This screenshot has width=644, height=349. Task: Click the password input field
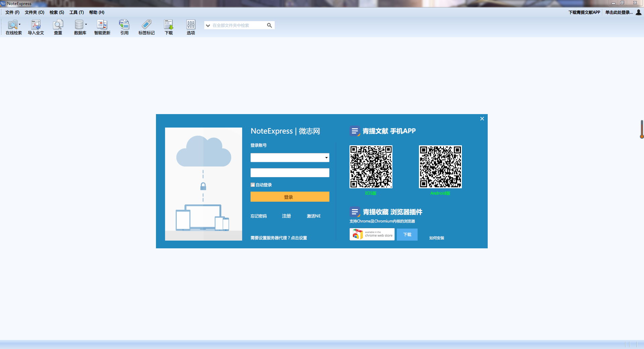pos(290,173)
